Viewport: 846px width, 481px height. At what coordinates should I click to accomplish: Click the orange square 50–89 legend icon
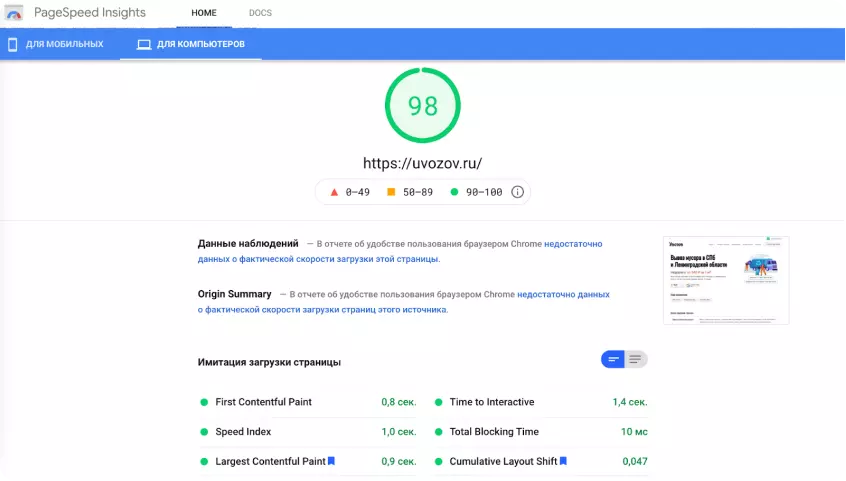(x=391, y=192)
